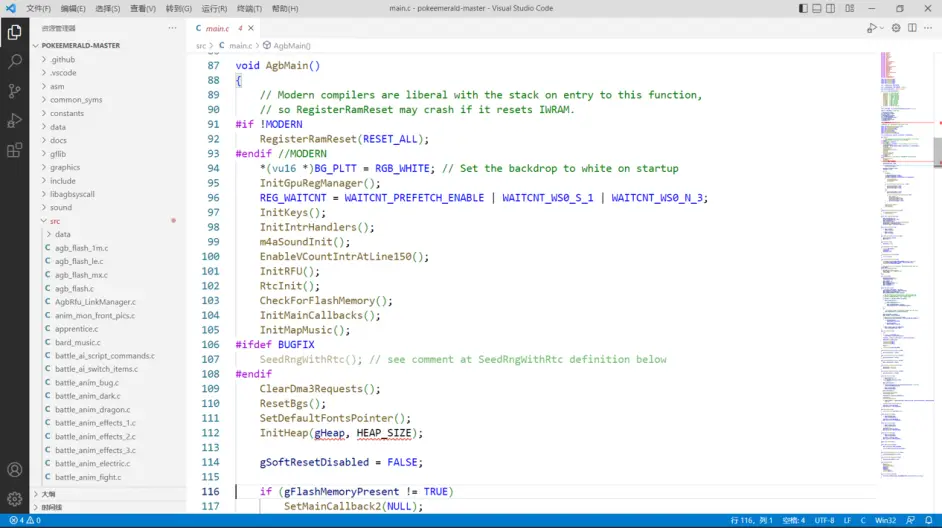Open the customize layout icon
This screenshot has height=528, width=942.
[x=849, y=8]
